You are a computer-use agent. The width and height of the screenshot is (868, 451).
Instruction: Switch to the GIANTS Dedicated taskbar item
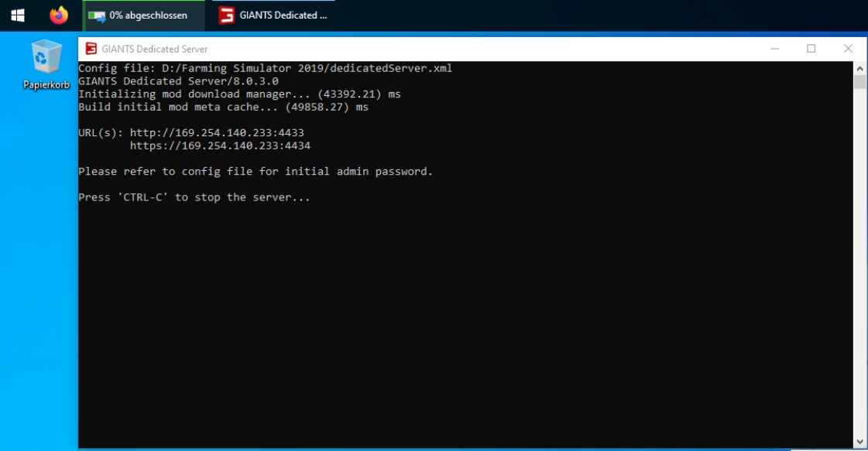[x=273, y=15]
